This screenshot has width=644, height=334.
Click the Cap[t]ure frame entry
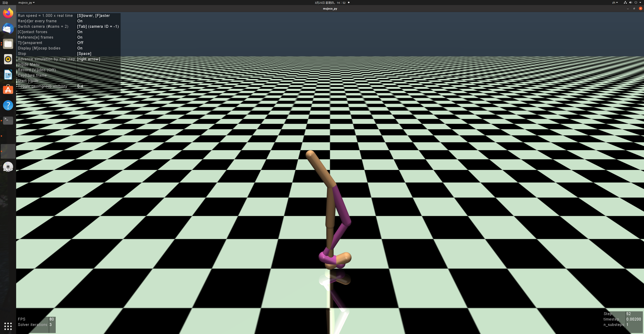click(x=32, y=75)
